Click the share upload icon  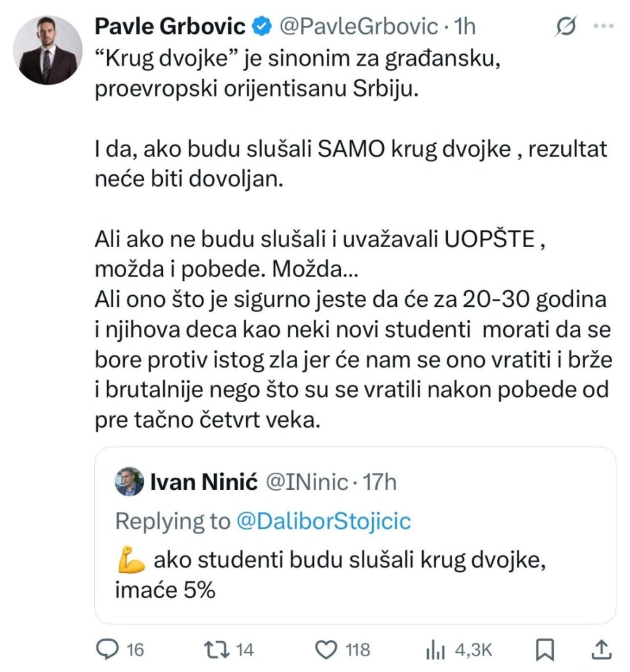602,649
